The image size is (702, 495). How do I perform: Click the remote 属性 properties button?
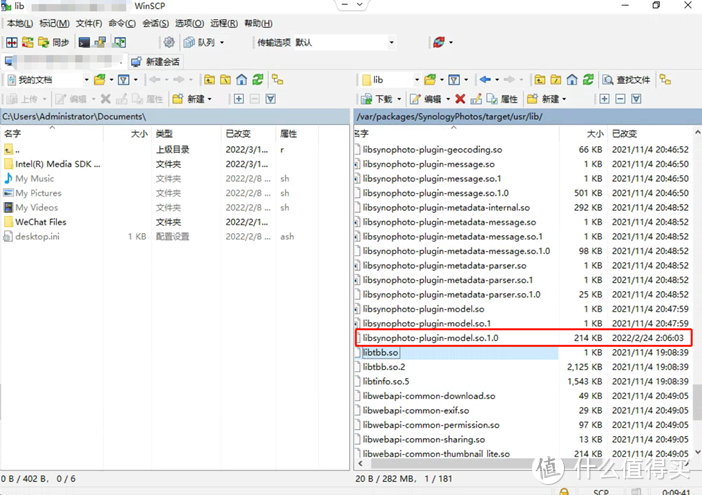502,99
